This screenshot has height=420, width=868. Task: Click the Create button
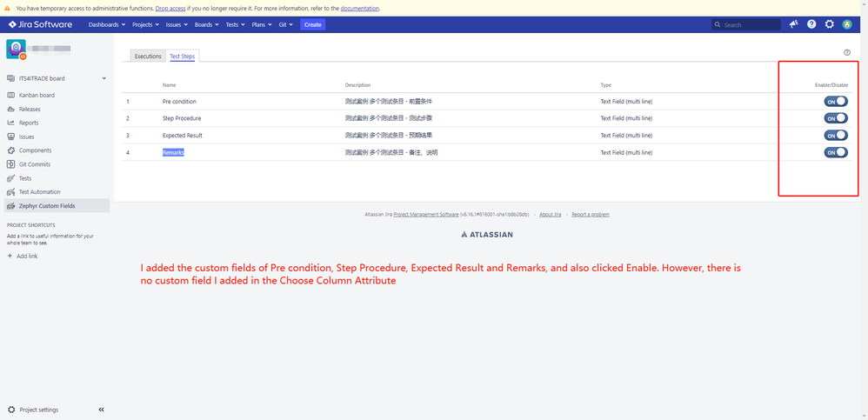pyautogui.click(x=313, y=25)
